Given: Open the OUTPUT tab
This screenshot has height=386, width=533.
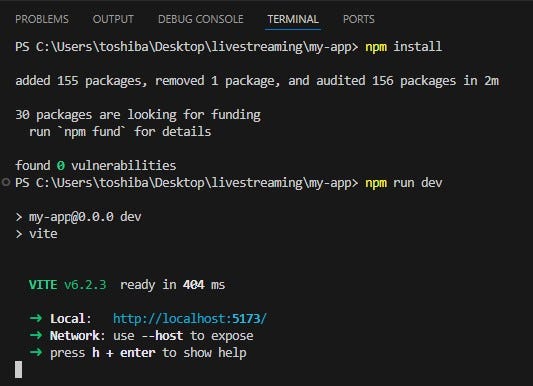Looking at the screenshot, I should [x=113, y=19].
